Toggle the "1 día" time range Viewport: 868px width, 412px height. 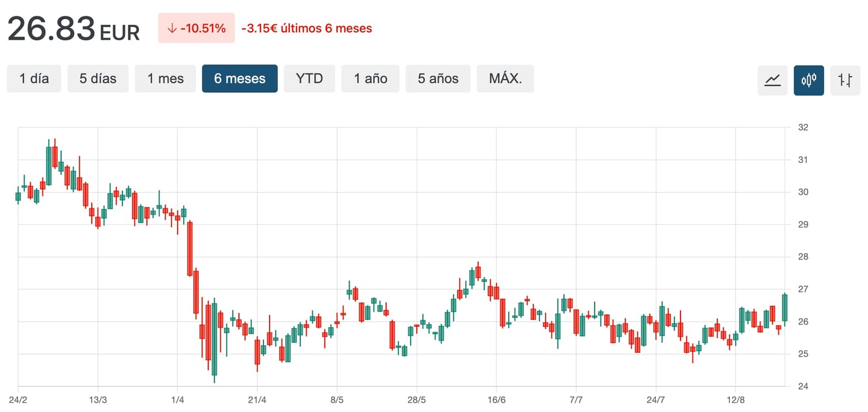(x=34, y=78)
